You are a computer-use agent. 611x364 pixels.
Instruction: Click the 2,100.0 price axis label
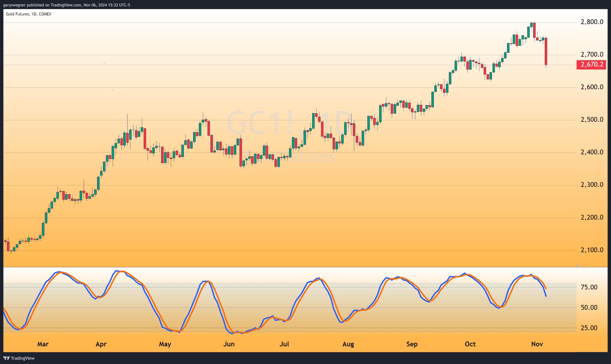coord(592,250)
